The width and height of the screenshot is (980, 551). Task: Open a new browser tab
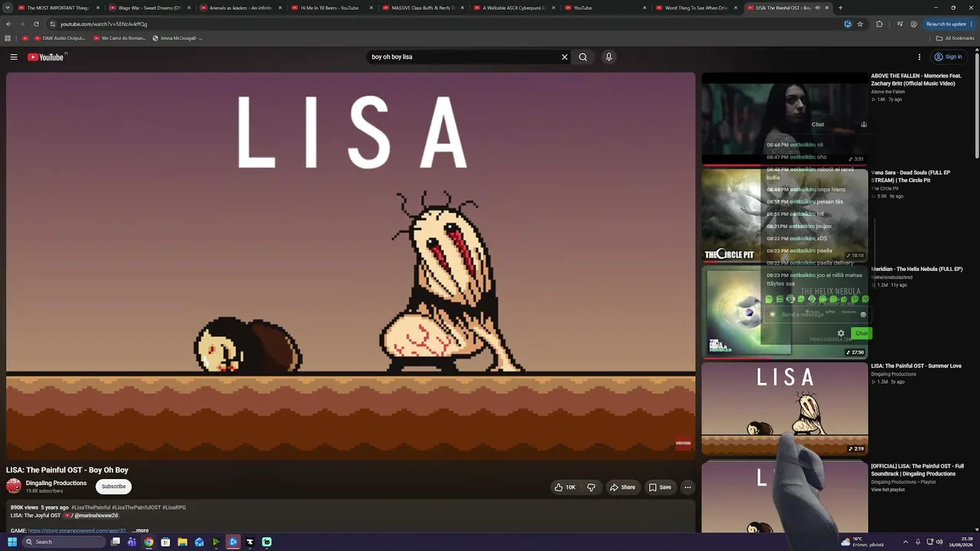click(x=840, y=8)
